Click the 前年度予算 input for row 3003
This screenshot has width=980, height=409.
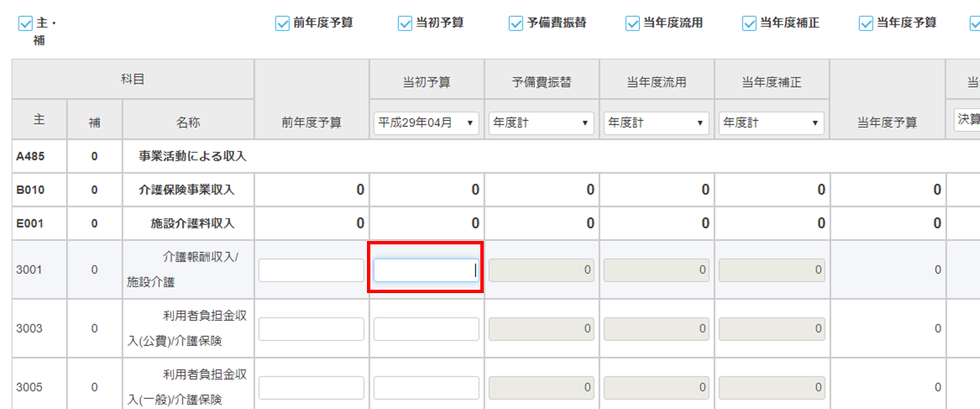pyautogui.click(x=312, y=329)
